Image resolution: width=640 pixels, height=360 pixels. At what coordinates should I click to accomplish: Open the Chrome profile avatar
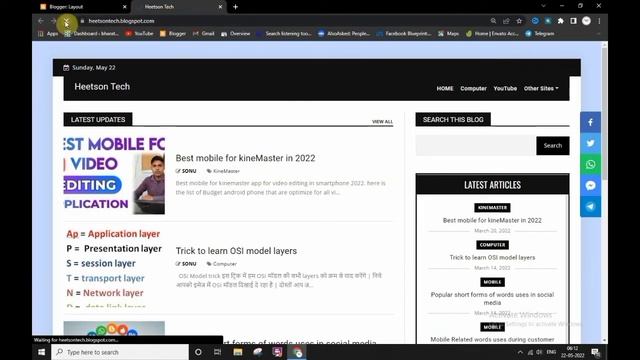pyautogui.click(x=586, y=21)
